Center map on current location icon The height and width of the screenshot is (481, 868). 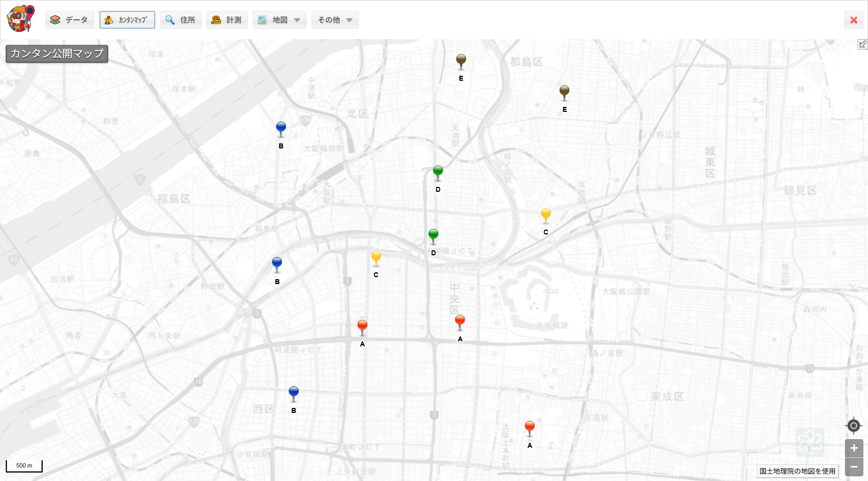click(853, 426)
